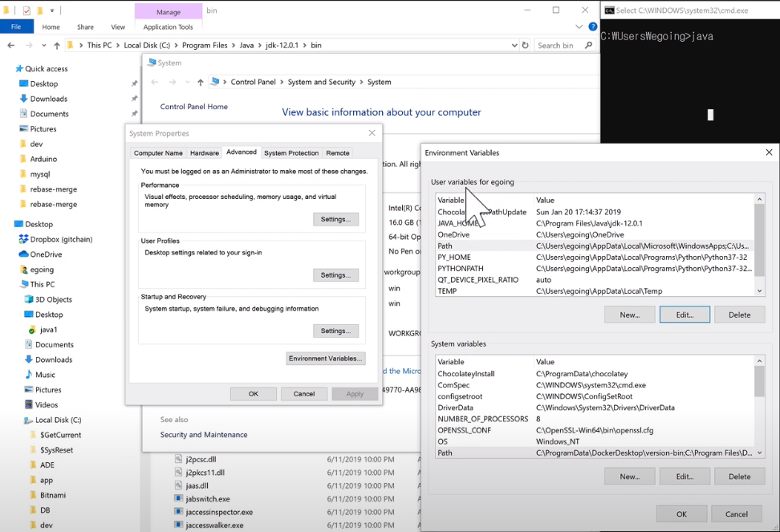Switch to the System Protection tab
The width and height of the screenshot is (780, 532).
(x=291, y=153)
